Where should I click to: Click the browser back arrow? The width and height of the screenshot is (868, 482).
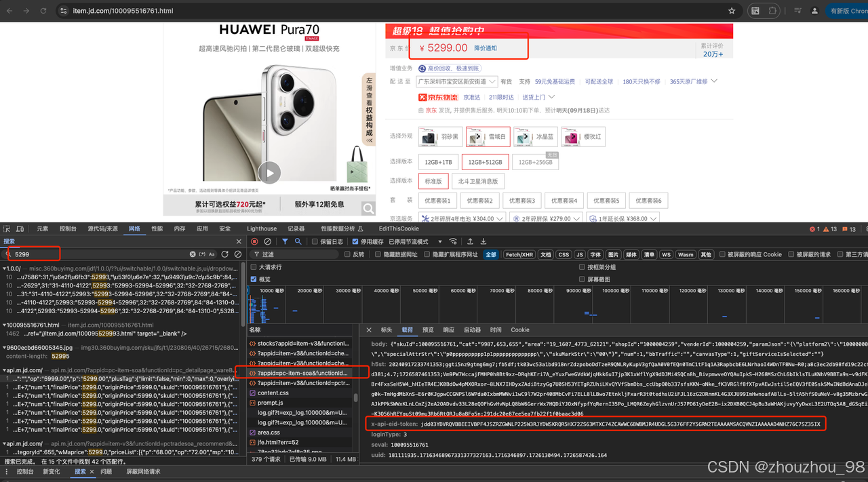point(9,11)
